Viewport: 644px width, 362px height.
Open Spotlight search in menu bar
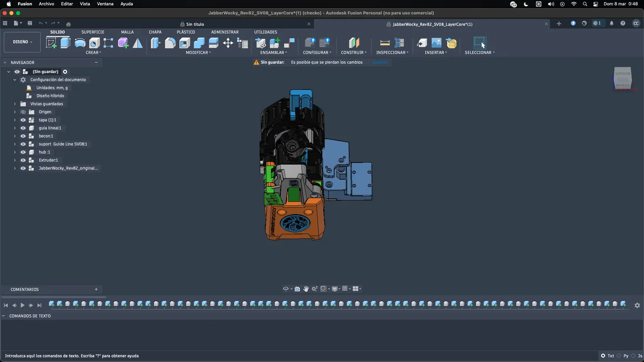(585, 4)
